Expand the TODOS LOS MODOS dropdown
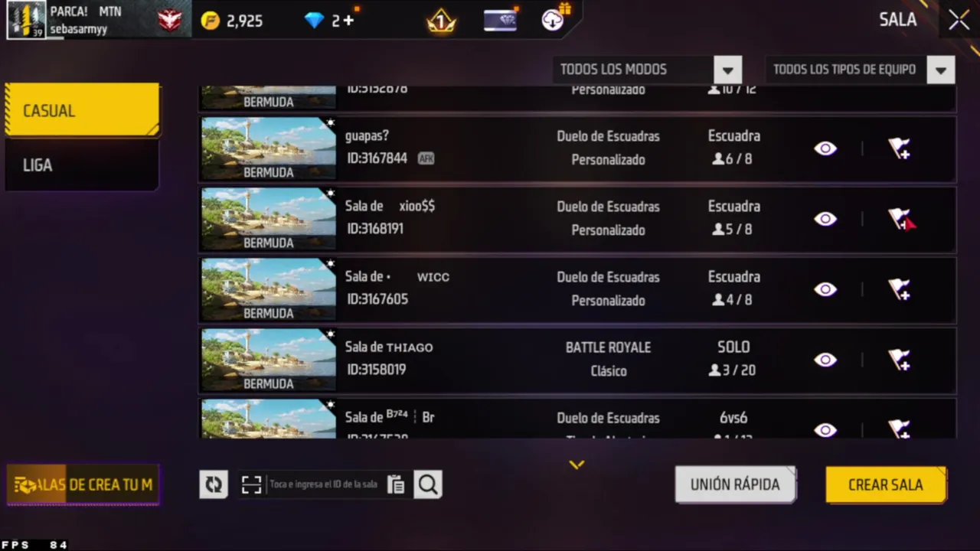 (648, 70)
